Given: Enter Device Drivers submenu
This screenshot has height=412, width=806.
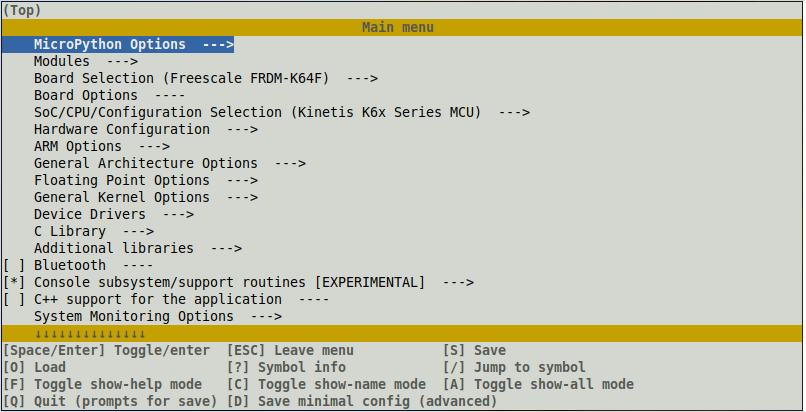Looking at the screenshot, I should point(114,214).
